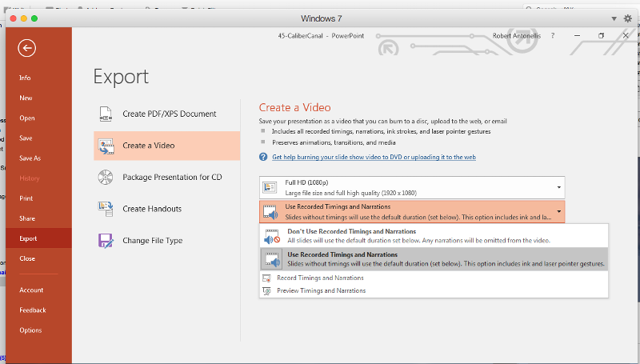640x364 pixels.
Task: Click the blue help question mark icon
Action: coord(263,157)
